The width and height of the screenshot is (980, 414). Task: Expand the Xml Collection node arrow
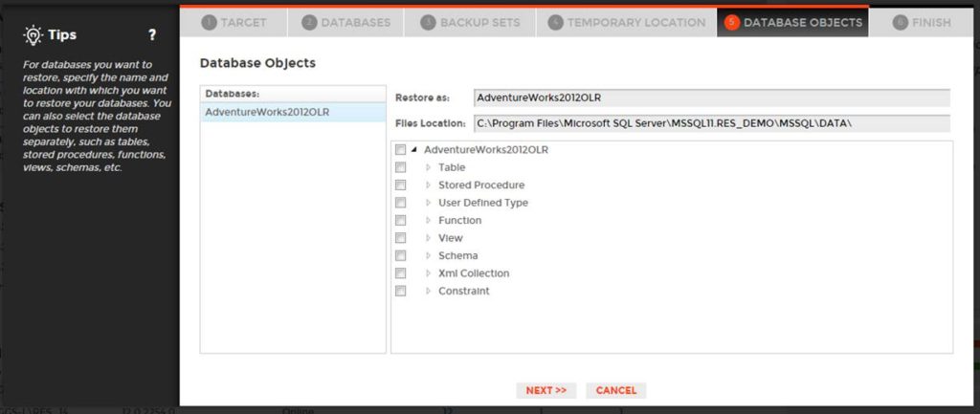point(428,272)
